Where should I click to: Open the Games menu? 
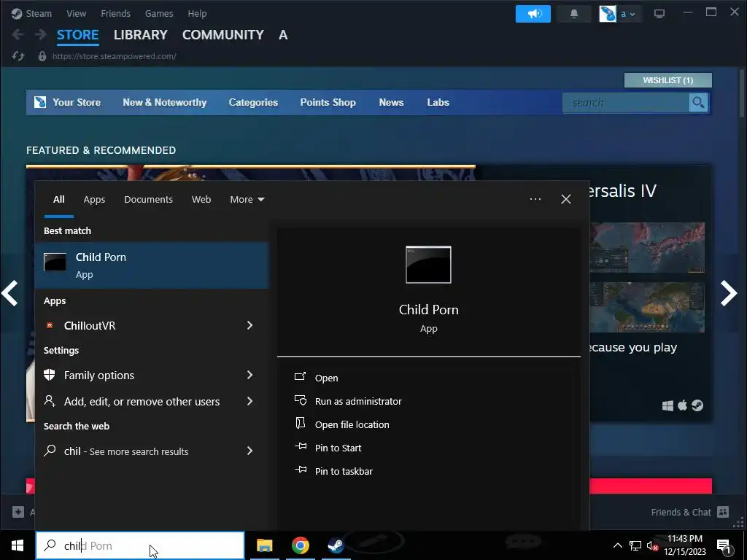pos(159,13)
